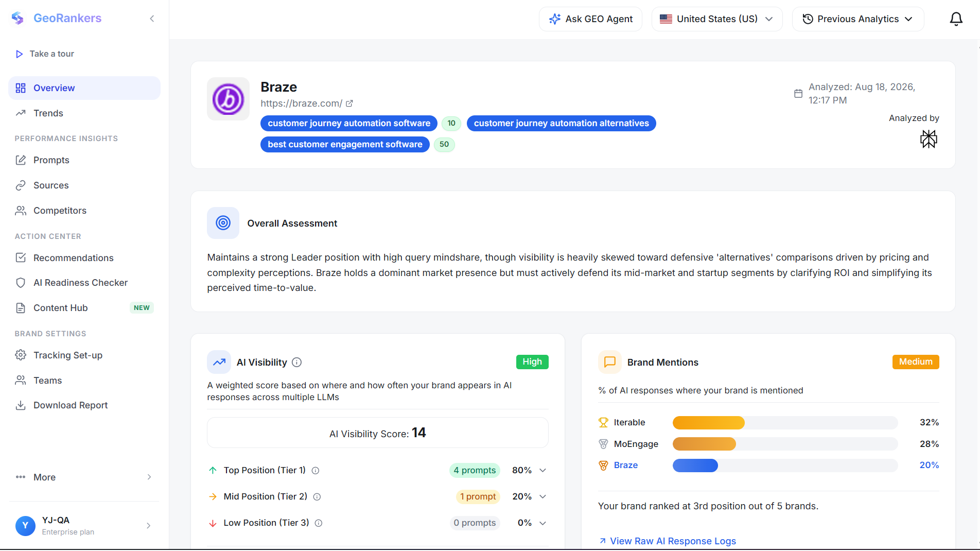Click the '1 prompt' badge

[478, 497]
